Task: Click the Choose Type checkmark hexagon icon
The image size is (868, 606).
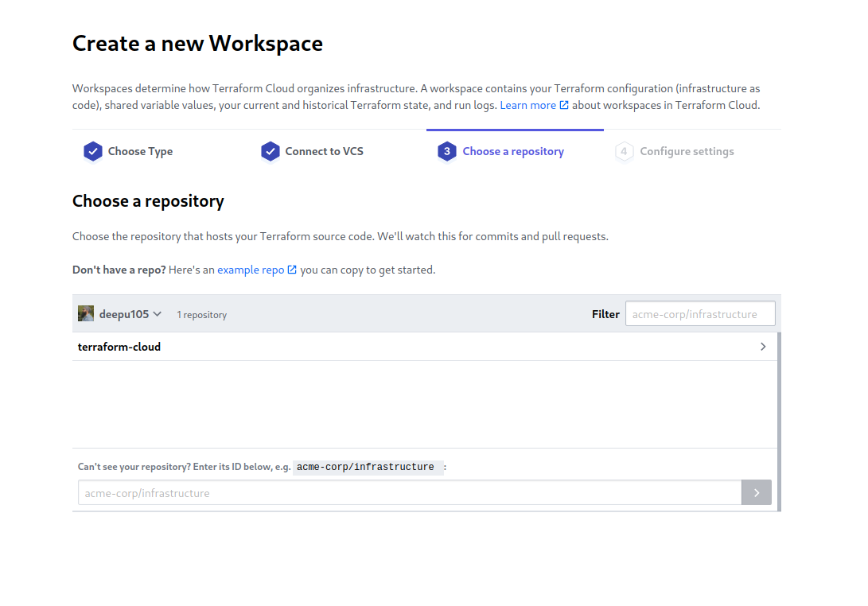Action: [93, 151]
